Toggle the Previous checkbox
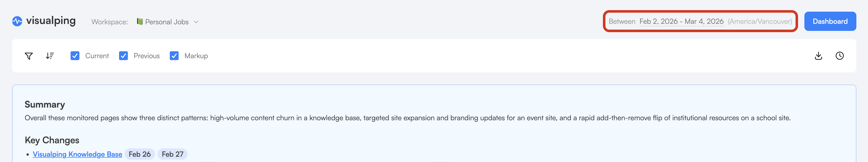The height and width of the screenshot is (162, 868). [x=123, y=56]
